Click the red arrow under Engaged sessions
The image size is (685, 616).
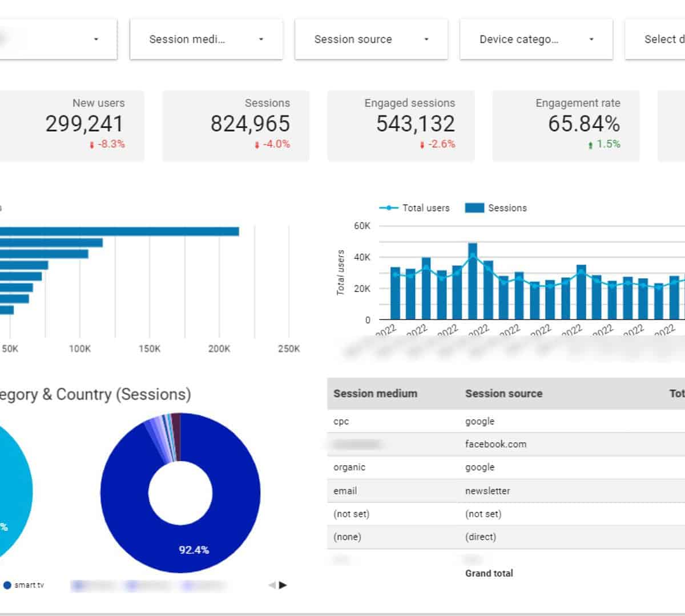pyautogui.click(x=422, y=145)
